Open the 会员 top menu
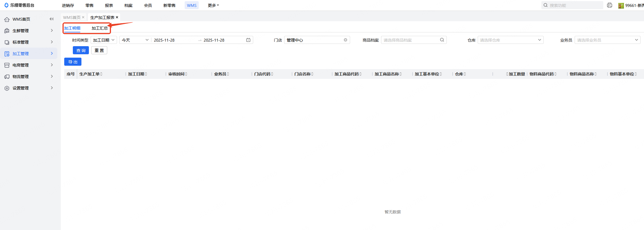Screen dimensions: 644x230 pyautogui.click(x=148, y=5)
